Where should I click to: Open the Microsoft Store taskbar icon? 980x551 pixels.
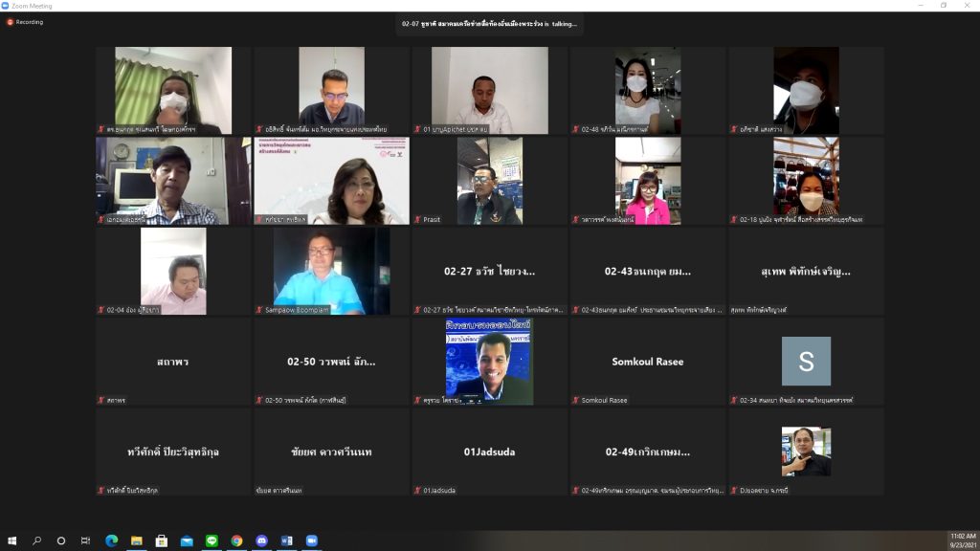pyautogui.click(x=162, y=540)
